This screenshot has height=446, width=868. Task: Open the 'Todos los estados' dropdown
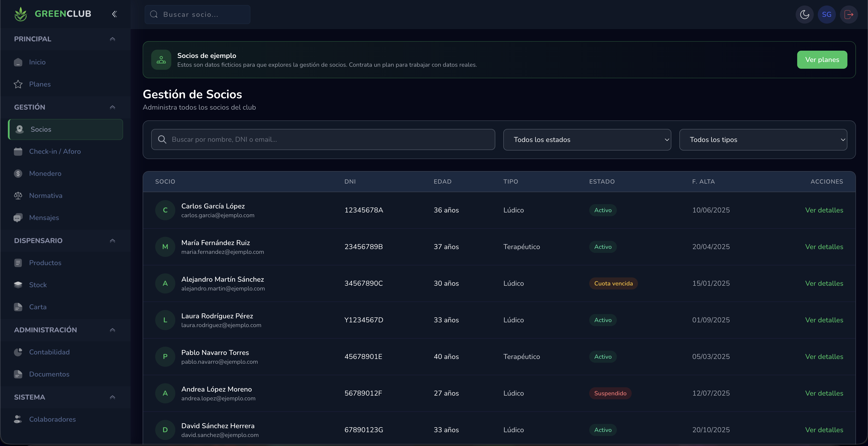pos(587,140)
